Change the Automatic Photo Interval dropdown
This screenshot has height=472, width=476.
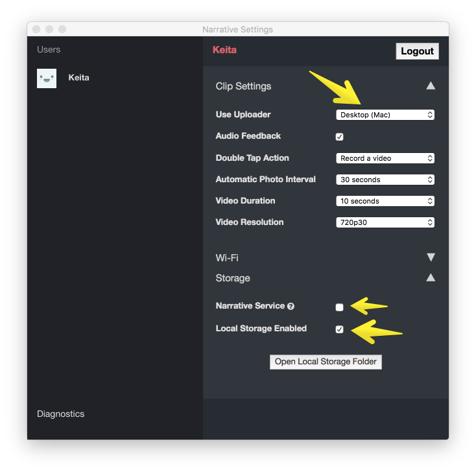pyautogui.click(x=385, y=180)
